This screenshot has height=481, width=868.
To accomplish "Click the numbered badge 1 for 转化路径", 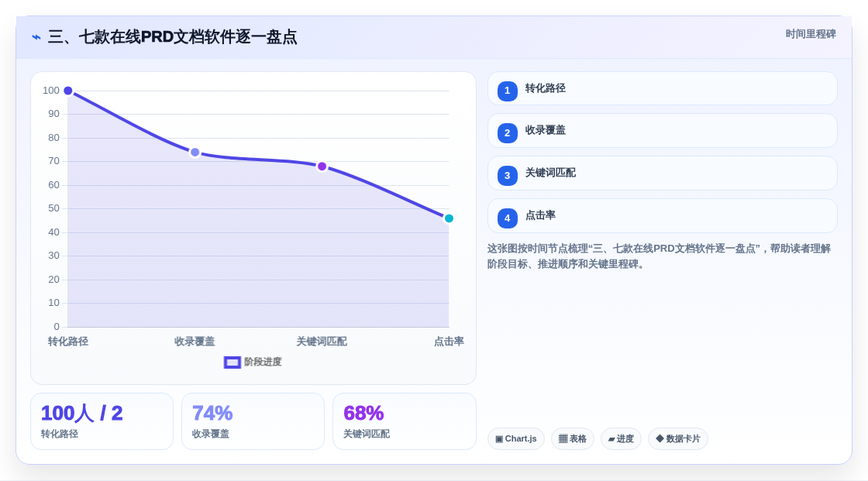I will tap(507, 91).
